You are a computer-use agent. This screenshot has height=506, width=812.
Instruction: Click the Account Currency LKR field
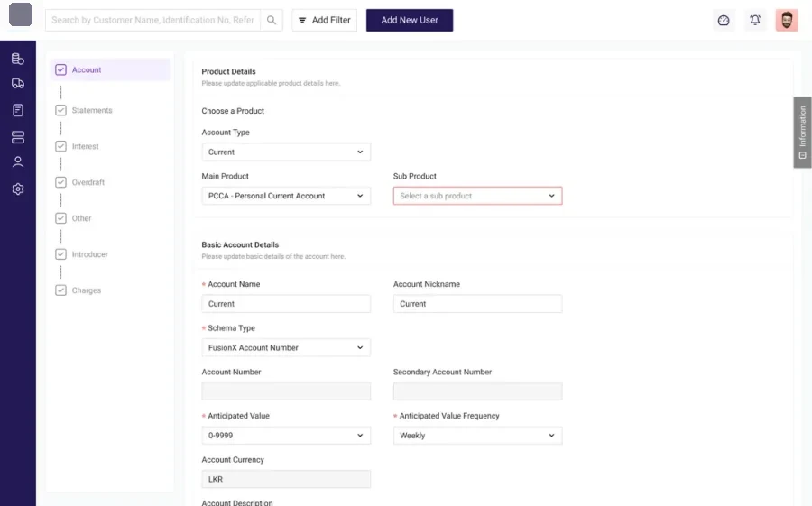pyautogui.click(x=286, y=479)
